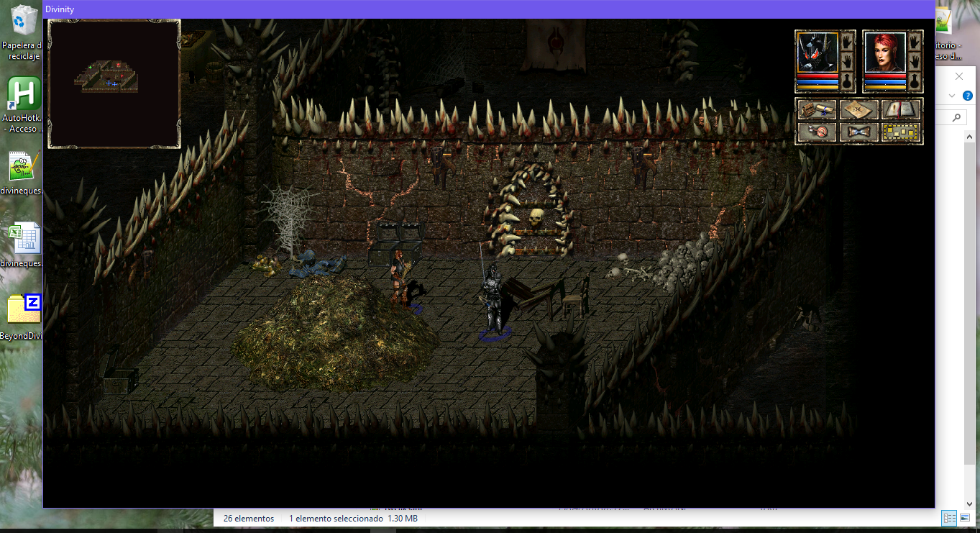Click the knight's potion flask slot

coord(848,80)
